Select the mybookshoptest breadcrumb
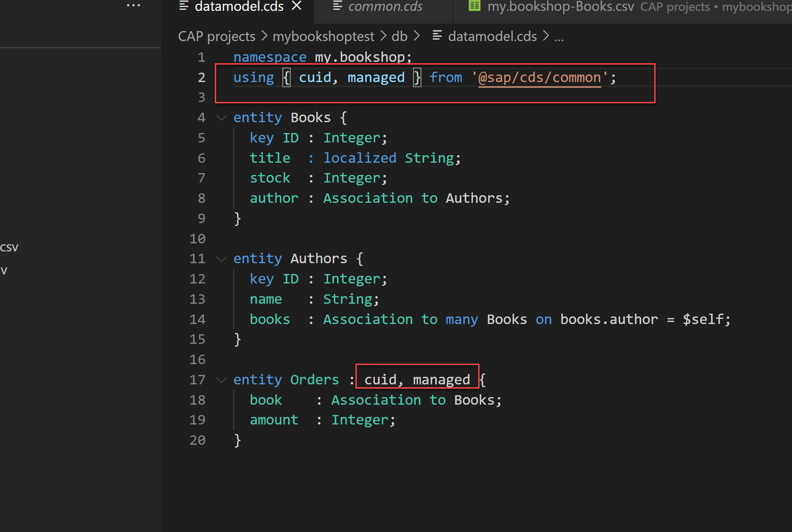Screen dimensions: 792x532 (323, 36)
